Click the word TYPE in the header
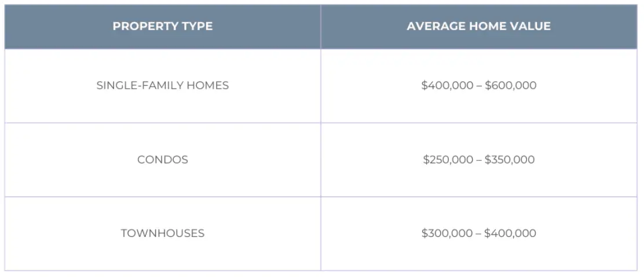The width and height of the screenshot is (644, 277). tap(197, 27)
